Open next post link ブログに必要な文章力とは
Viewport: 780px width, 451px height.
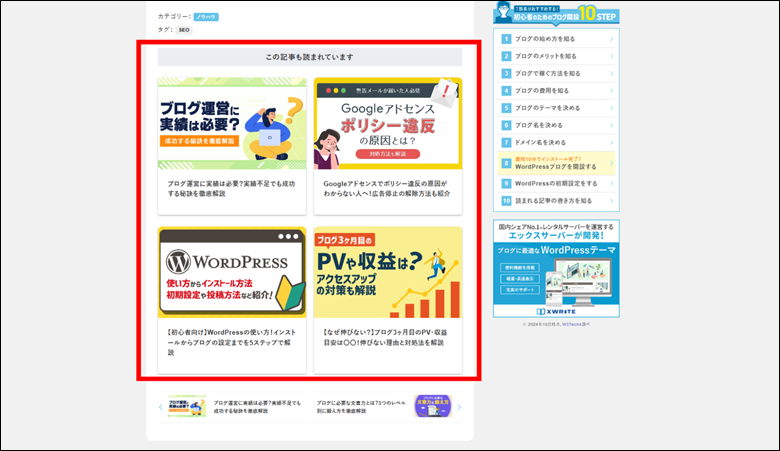click(x=361, y=407)
